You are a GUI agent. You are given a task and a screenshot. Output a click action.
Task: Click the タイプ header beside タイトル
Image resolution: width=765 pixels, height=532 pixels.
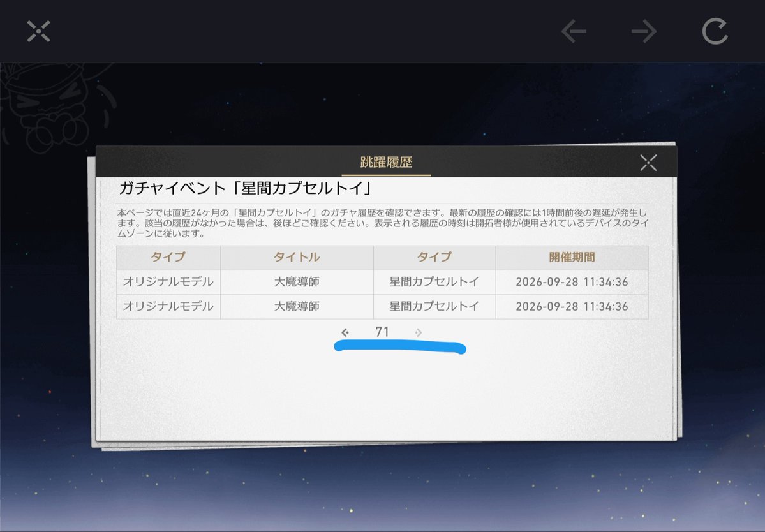tap(434, 258)
